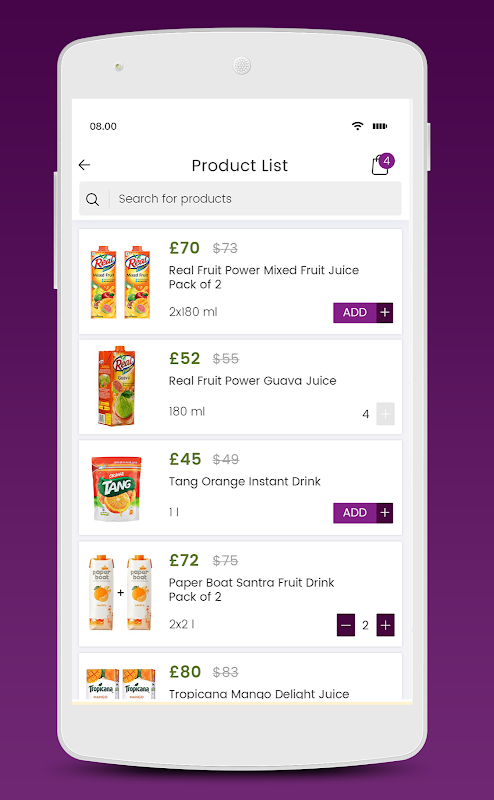494x800 pixels.
Task: Open Tropicana Mango Delight Juice item
Action: coord(240,676)
